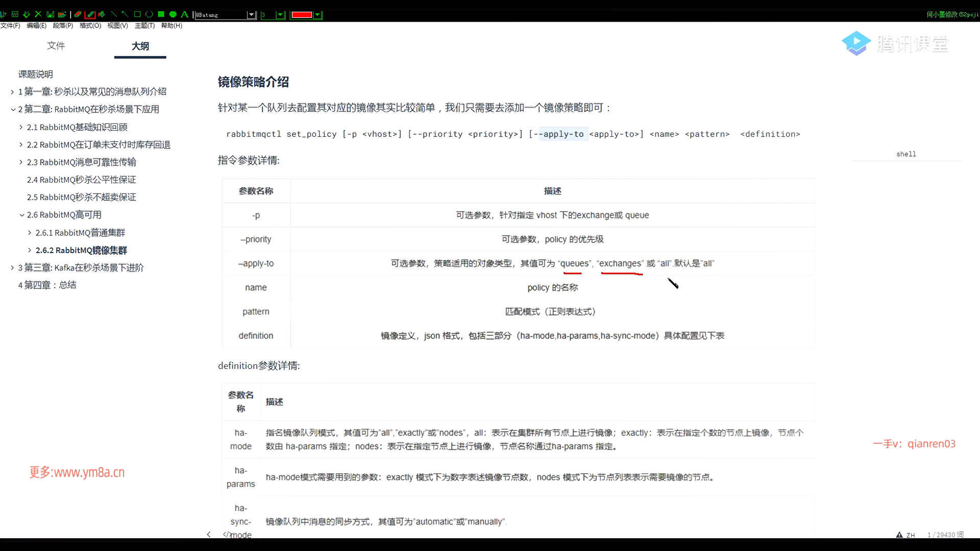The image size is (980, 551).
Task: Open the line width dropdown
Action: [x=280, y=15]
